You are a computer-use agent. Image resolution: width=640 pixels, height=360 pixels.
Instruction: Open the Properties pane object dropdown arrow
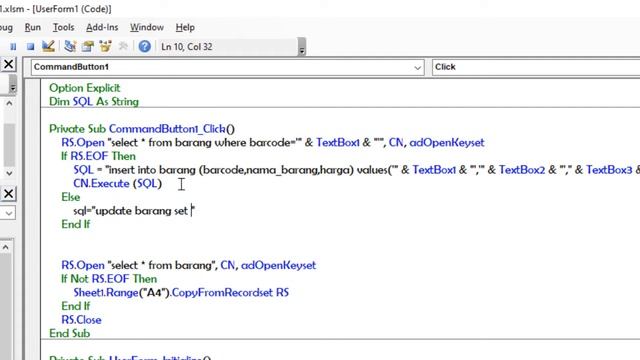(9, 213)
